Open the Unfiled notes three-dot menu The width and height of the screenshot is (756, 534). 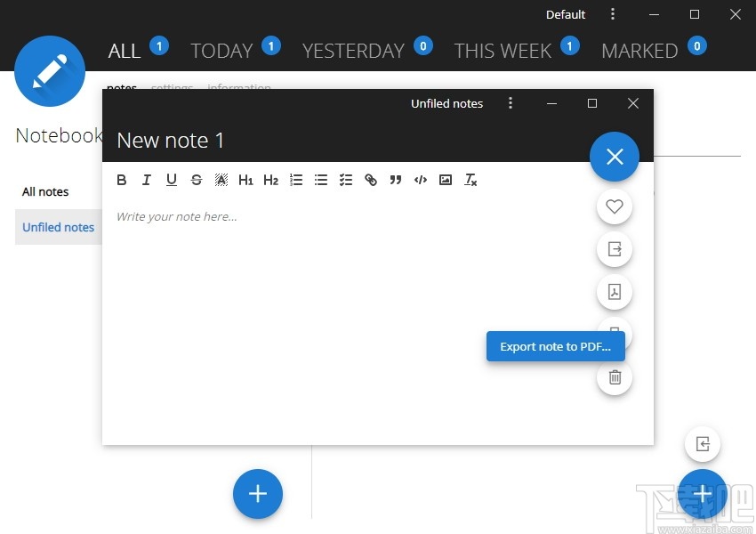511,103
